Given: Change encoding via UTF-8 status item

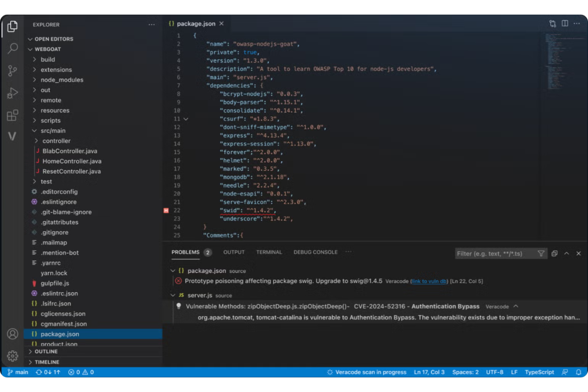Looking at the screenshot, I should coord(495,372).
